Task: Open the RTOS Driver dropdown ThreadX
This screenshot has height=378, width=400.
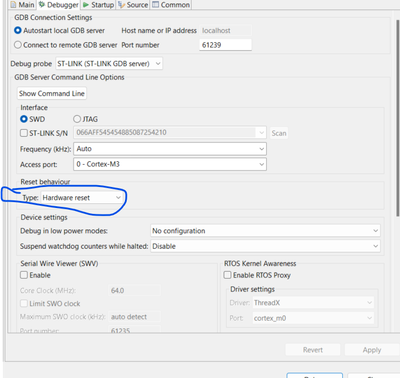Action: [x=313, y=303]
